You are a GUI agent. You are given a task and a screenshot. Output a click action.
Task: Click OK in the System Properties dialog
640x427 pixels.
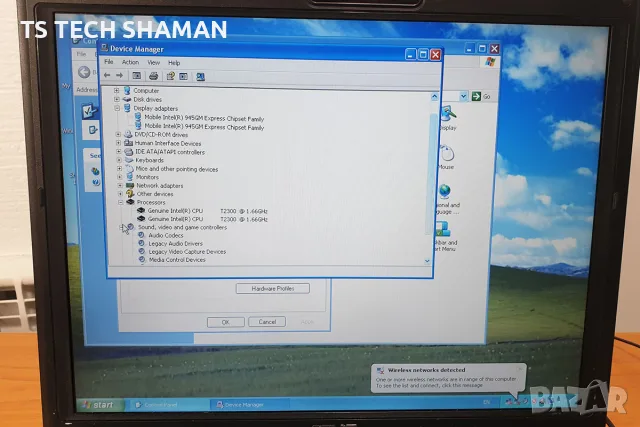tap(226, 322)
